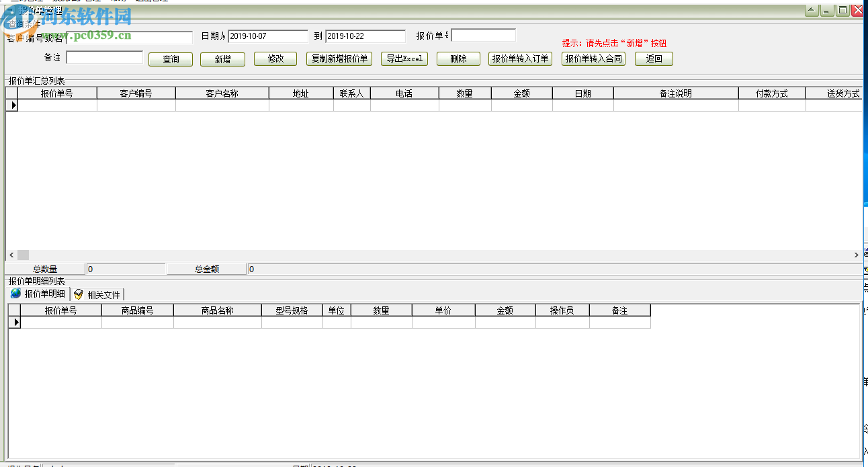Switch to 相关文件 tab
The height and width of the screenshot is (467, 868).
(x=97, y=294)
